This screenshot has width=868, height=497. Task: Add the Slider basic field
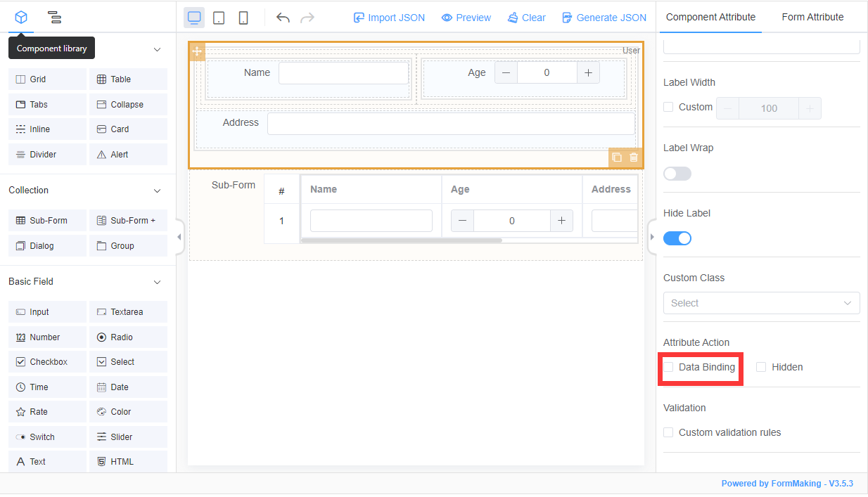[128, 437]
